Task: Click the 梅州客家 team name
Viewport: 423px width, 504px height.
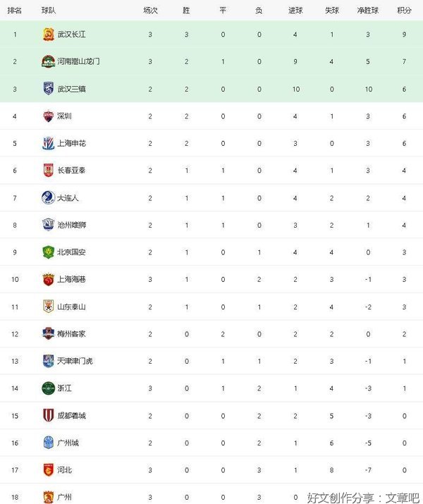Action: 71,334
